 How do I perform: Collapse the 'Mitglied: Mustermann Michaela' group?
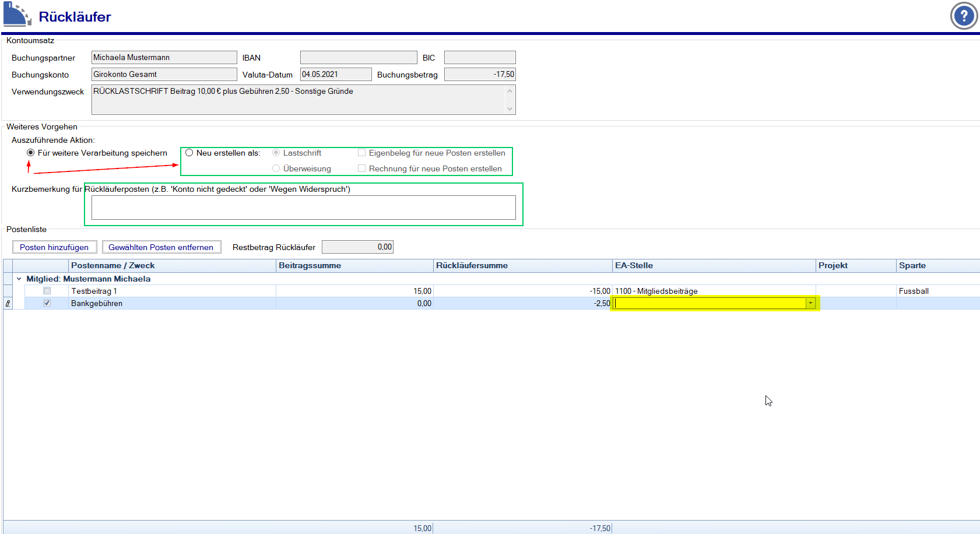coord(19,279)
